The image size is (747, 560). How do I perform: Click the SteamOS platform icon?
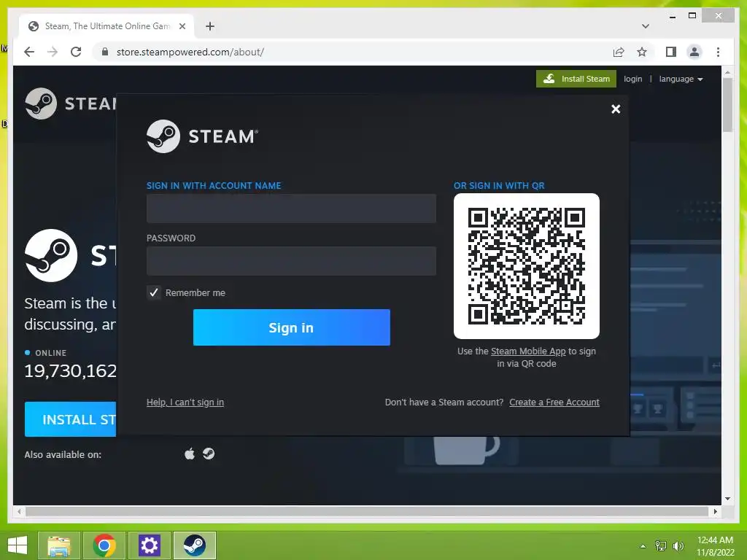coord(209,454)
